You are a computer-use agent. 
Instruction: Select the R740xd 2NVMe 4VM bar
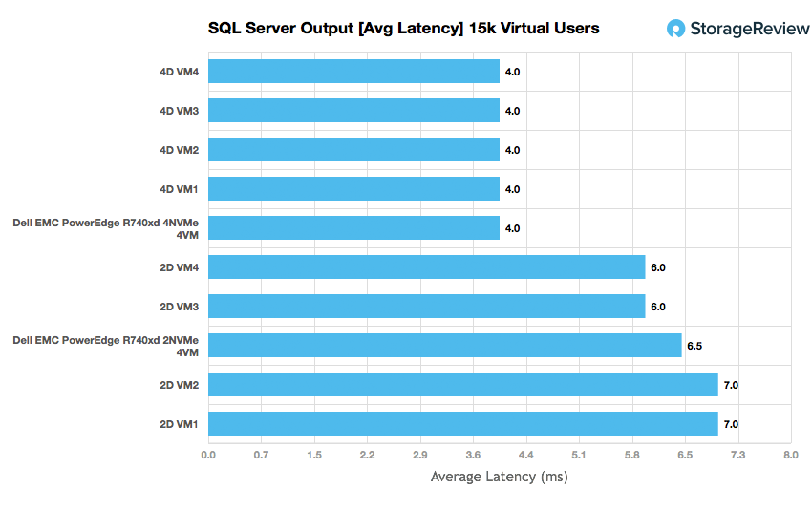click(445, 346)
